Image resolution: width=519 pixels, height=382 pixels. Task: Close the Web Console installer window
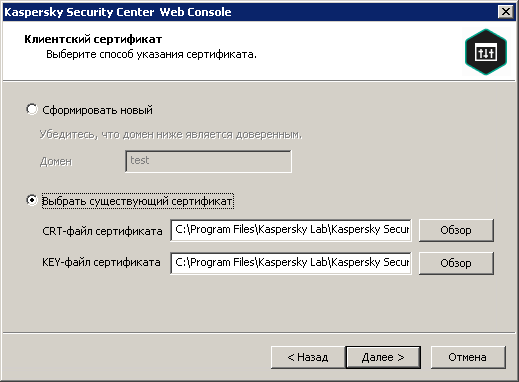point(506,12)
